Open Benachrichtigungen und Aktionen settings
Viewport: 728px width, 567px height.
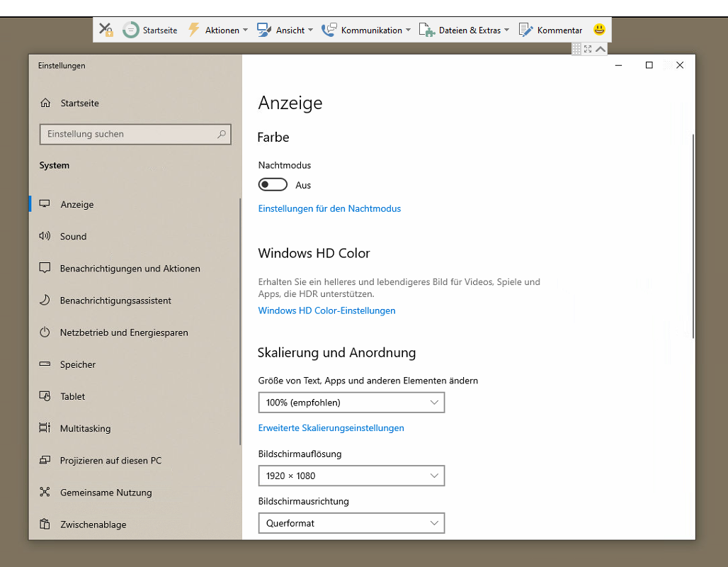click(134, 268)
